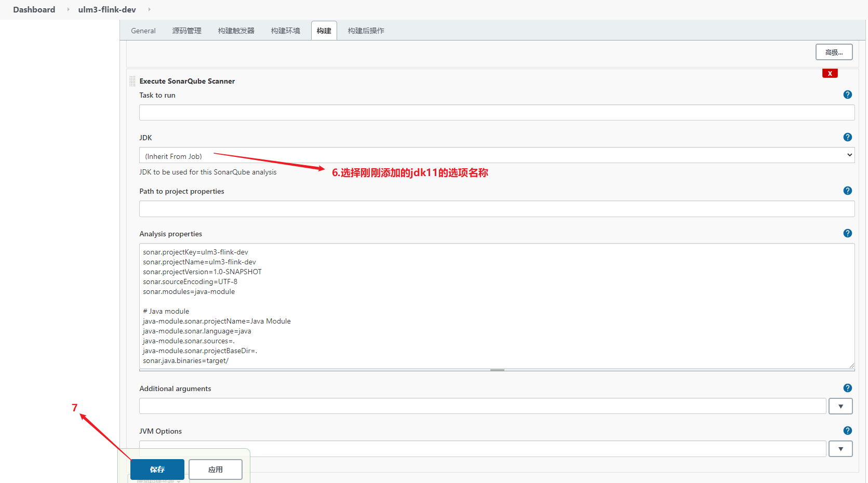This screenshot has height=483, width=868.
Task: Click the sonar.sourceEncoding=UTF-8 line
Action: tap(190, 281)
